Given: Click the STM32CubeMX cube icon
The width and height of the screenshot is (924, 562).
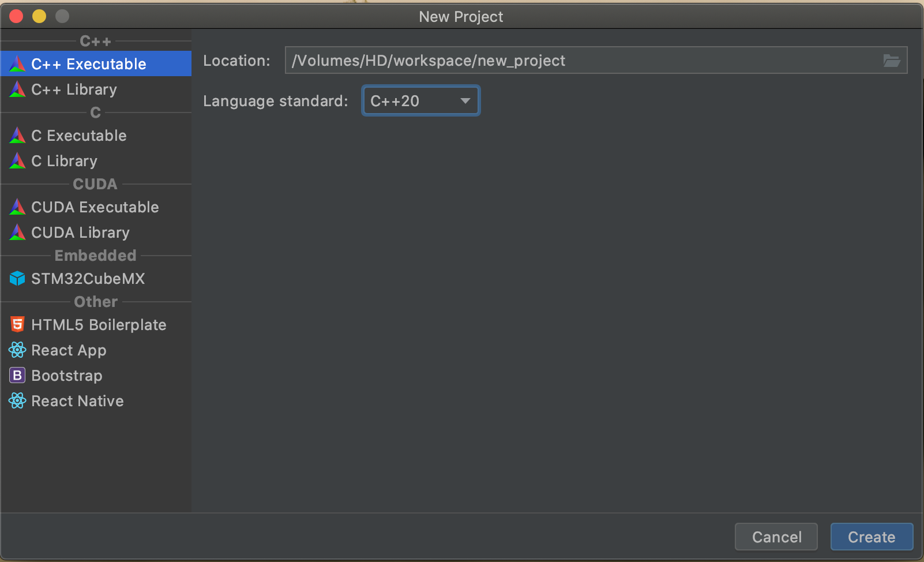Looking at the screenshot, I should tap(17, 278).
